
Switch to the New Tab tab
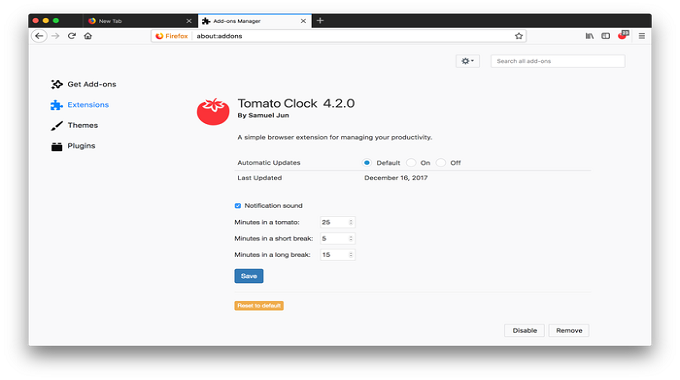coord(140,21)
